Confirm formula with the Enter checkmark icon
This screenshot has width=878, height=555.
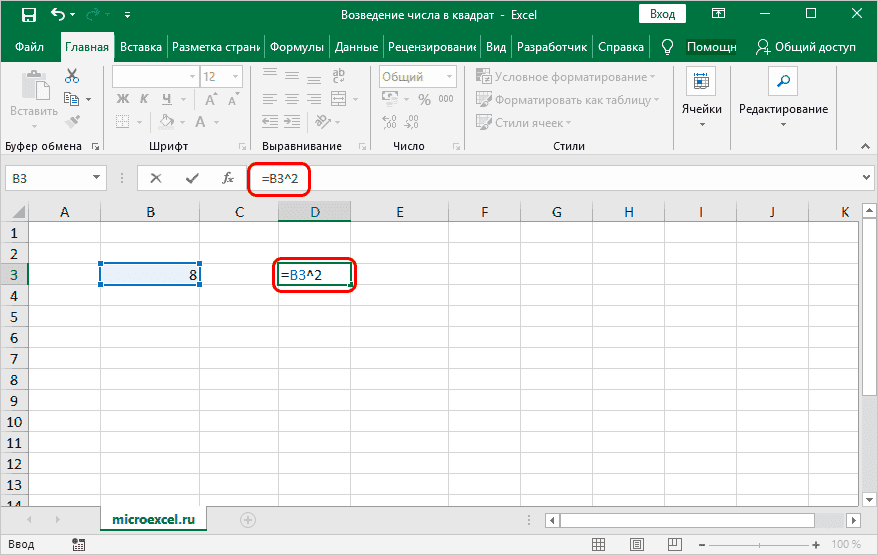[191, 178]
